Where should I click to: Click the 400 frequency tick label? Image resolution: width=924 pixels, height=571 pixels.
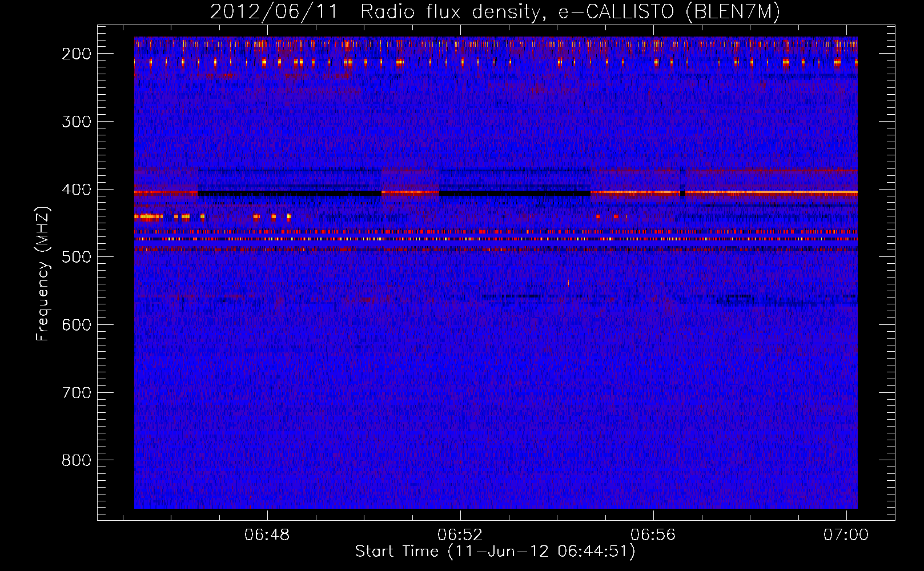[77, 190]
